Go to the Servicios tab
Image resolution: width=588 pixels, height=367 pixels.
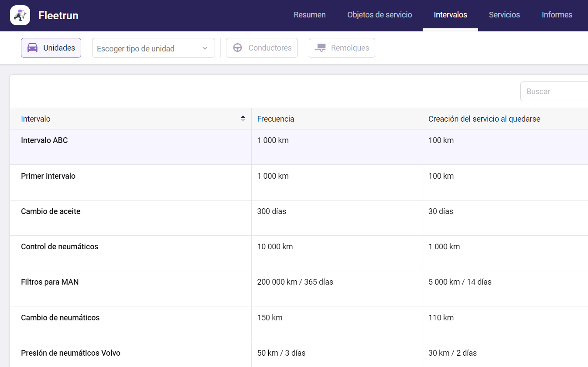click(x=504, y=15)
